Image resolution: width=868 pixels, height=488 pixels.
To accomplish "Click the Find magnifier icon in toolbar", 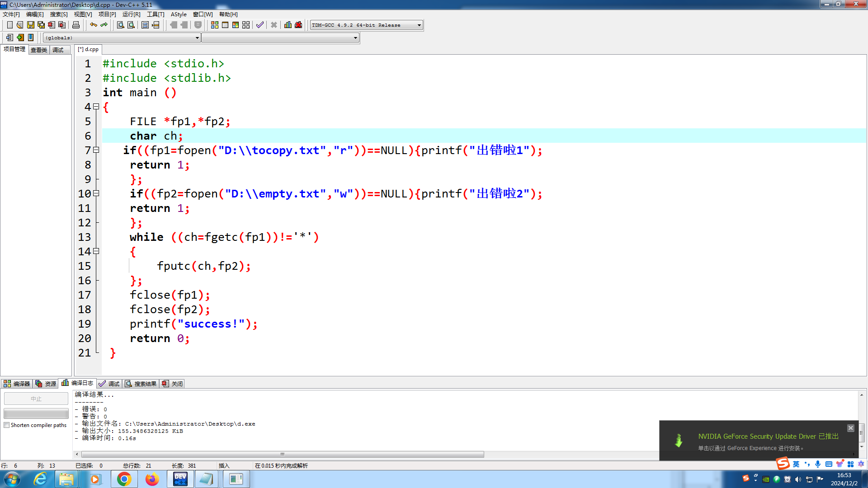I will click(x=121, y=25).
